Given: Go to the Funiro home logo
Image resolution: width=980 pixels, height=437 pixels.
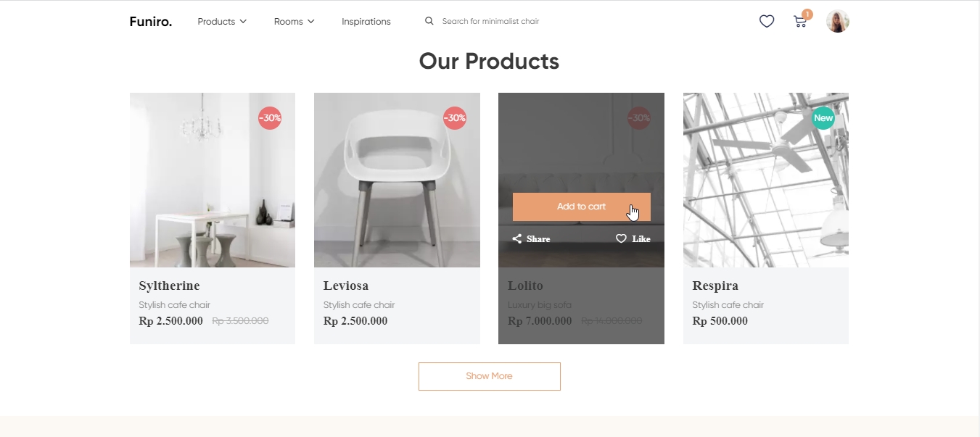Looking at the screenshot, I should [151, 22].
